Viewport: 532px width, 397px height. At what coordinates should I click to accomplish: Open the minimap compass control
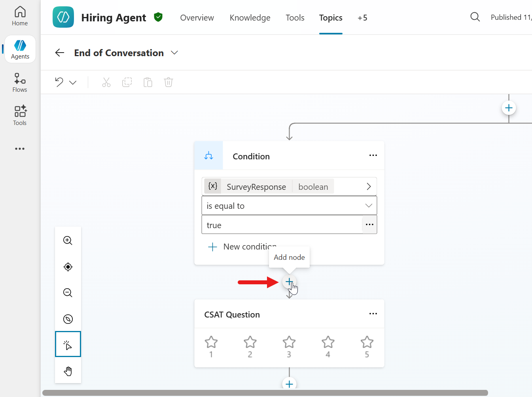[x=68, y=319]
